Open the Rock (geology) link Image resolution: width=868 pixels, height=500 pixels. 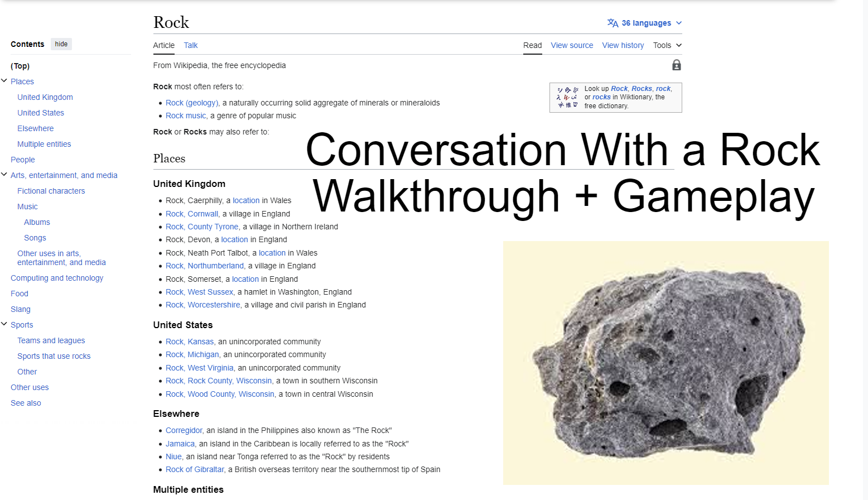(x=192, y=103)
